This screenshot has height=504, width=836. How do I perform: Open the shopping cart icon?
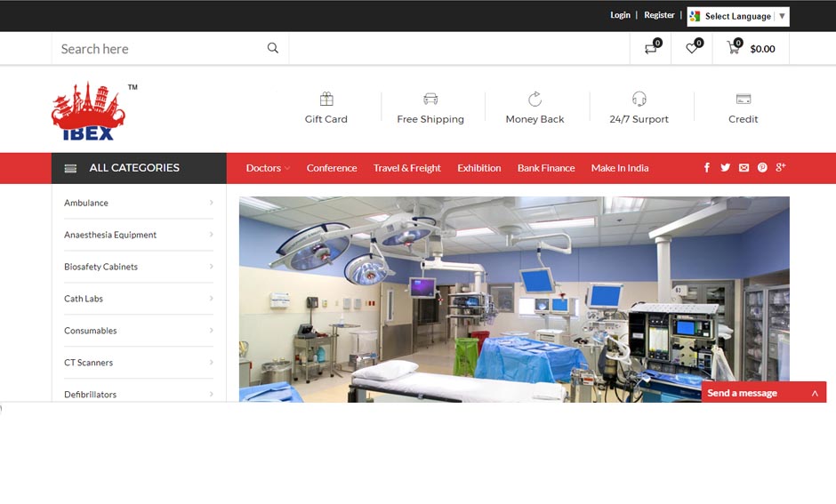[734, 49]
